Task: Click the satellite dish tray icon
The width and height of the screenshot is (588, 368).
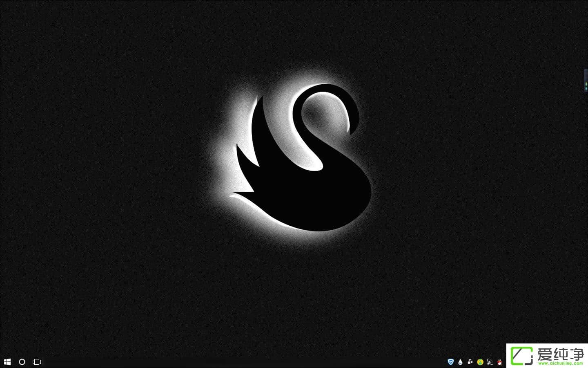Action: (490, 362)
